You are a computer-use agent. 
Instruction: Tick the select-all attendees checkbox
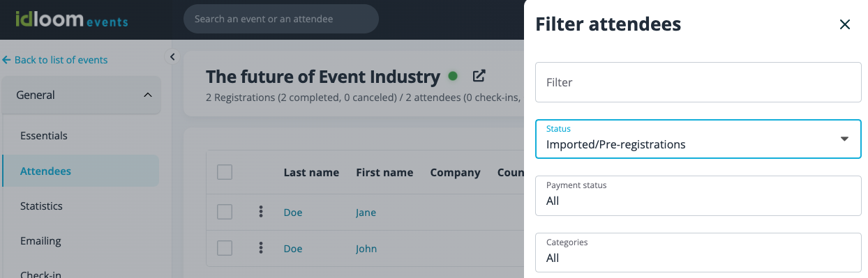[225, 171]
